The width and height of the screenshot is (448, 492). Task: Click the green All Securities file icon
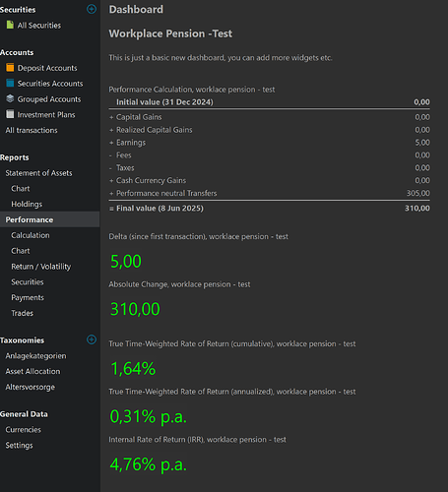[10, 25]
